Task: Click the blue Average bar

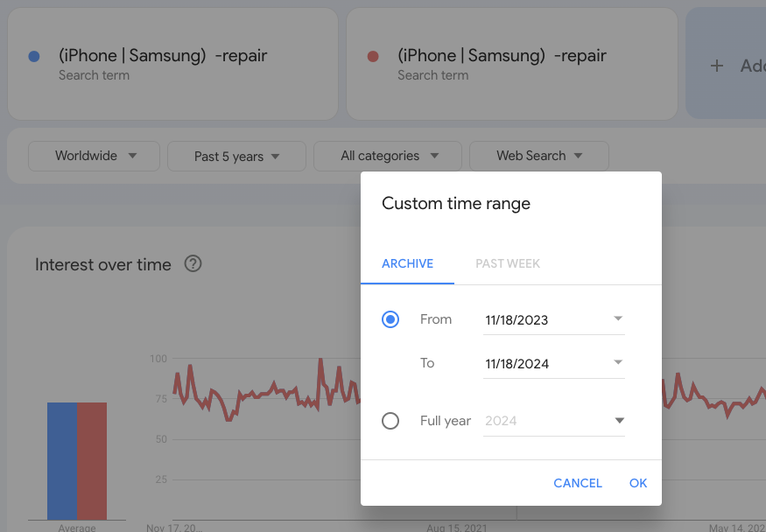Action: pos(62,461)
